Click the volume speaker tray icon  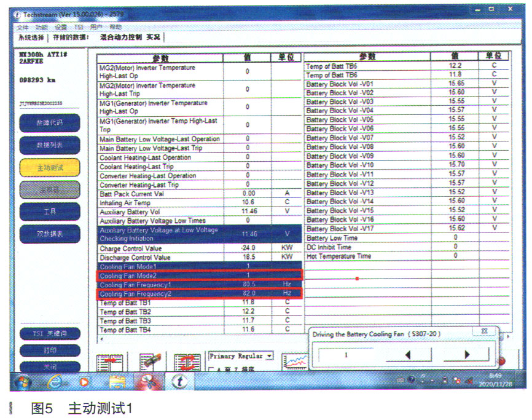(469, 381)
